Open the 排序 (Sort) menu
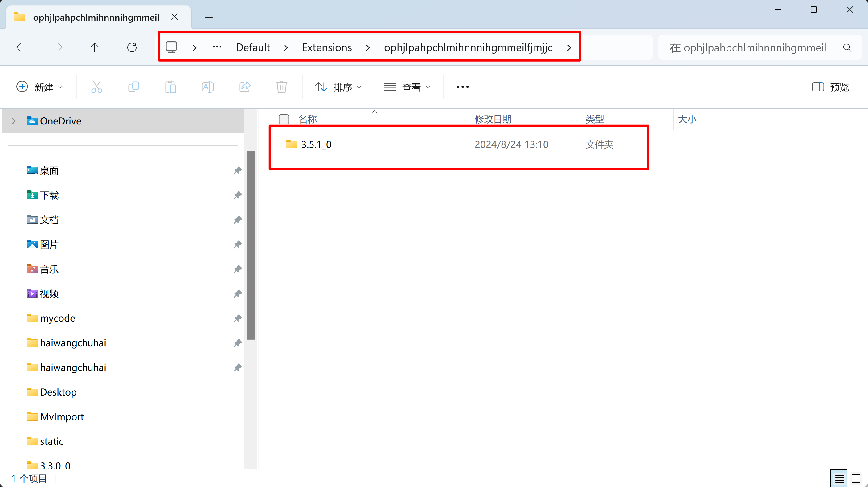The width and height of the screenshot is (868, 487). coord(338,87)
